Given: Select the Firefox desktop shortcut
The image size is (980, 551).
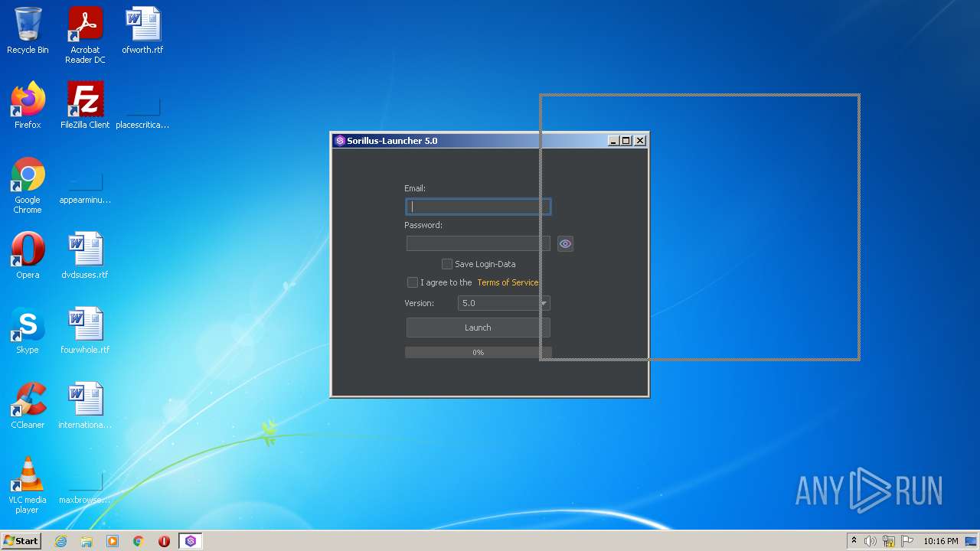Looking at the screenshot, I should (x=28, y=106).
